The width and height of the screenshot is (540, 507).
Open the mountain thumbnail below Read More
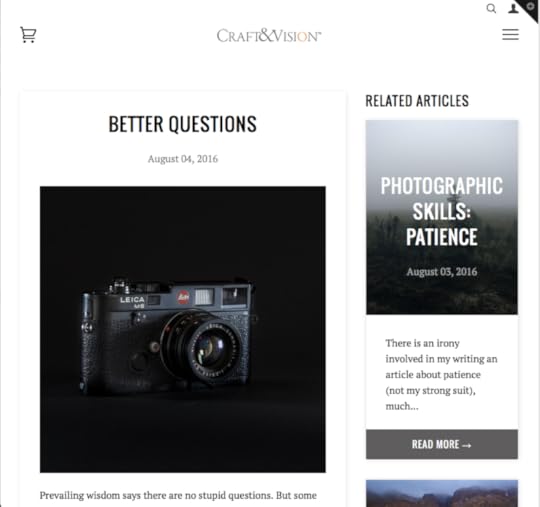coord(442,493)
